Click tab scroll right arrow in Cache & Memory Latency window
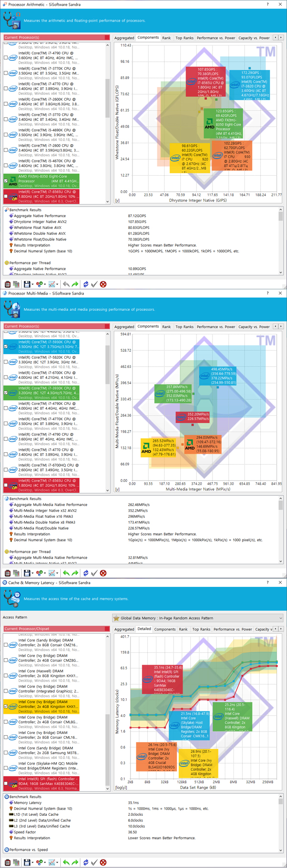Image resolution: width=287 pixels, height=868 pixels. (281, 628)
